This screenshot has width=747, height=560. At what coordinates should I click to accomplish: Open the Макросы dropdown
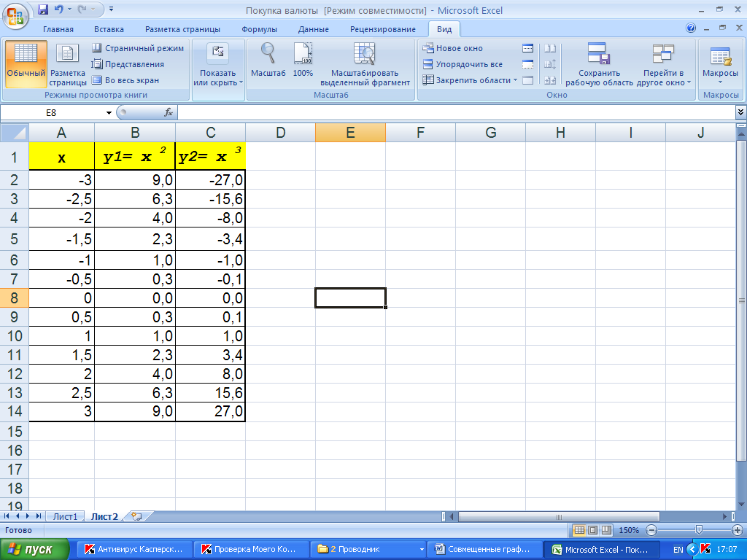720,64
